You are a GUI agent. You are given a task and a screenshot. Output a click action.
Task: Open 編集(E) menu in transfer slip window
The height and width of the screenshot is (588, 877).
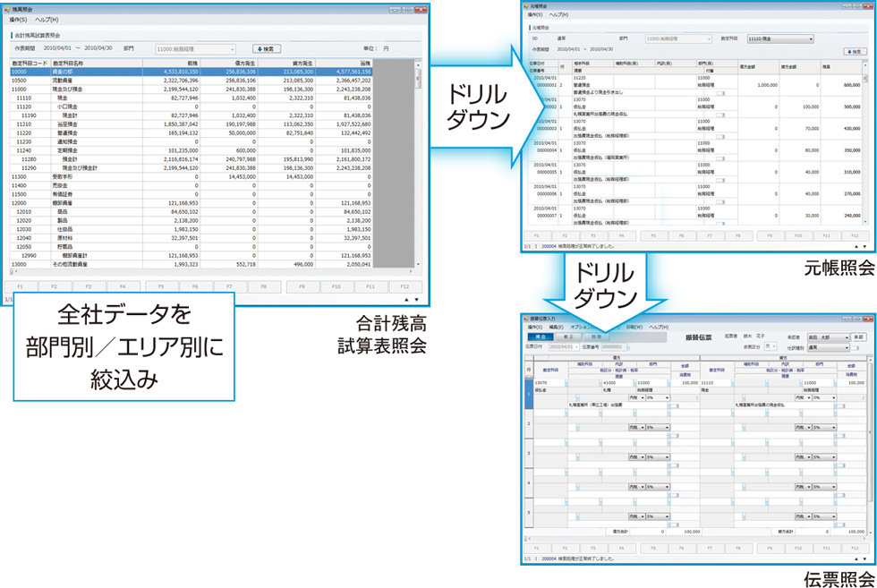(x=556, y=328)
